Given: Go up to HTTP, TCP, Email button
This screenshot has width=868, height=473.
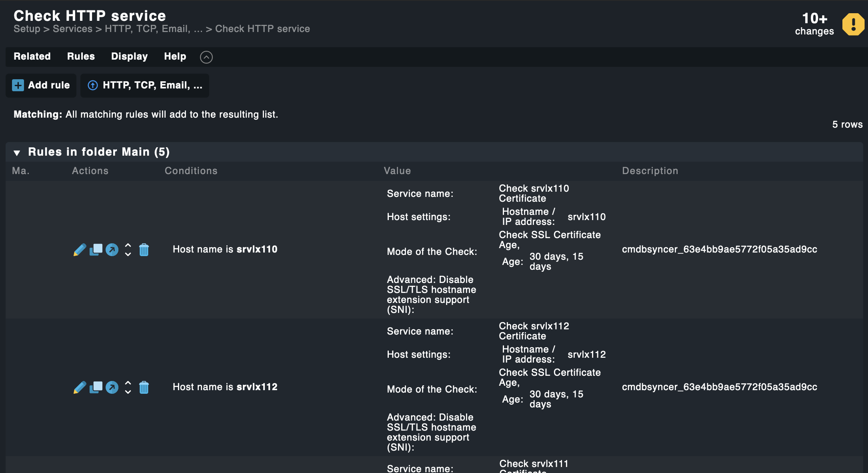Looking at the screenshot, I should (145, 85).
